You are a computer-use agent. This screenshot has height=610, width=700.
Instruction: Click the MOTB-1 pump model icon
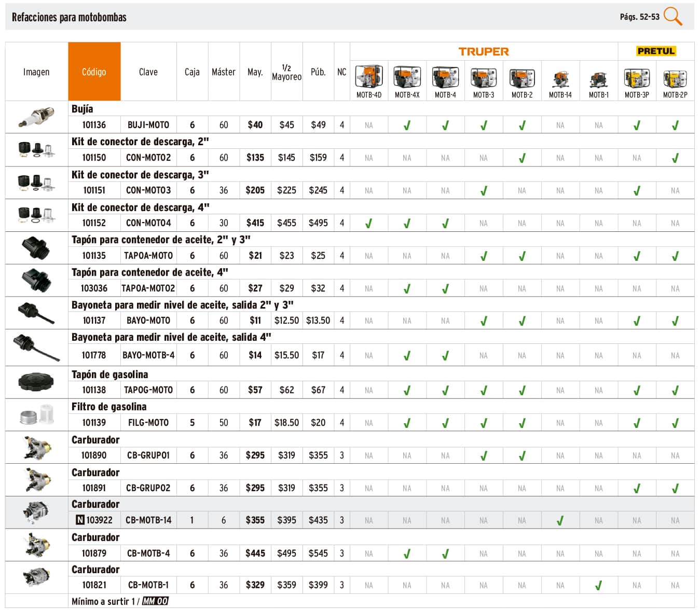click(598, 79)
